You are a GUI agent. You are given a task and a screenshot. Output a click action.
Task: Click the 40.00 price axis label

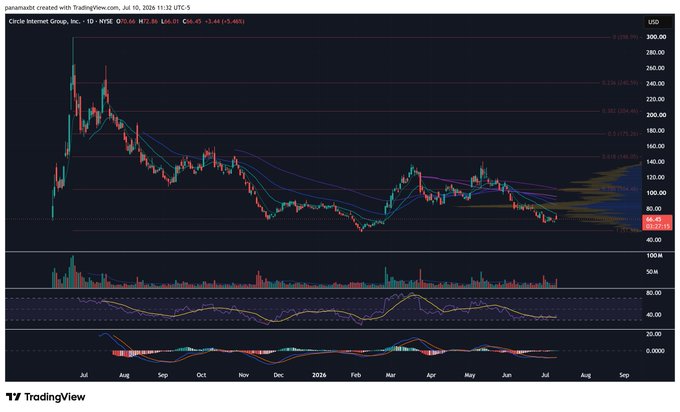tap(654, 240)
